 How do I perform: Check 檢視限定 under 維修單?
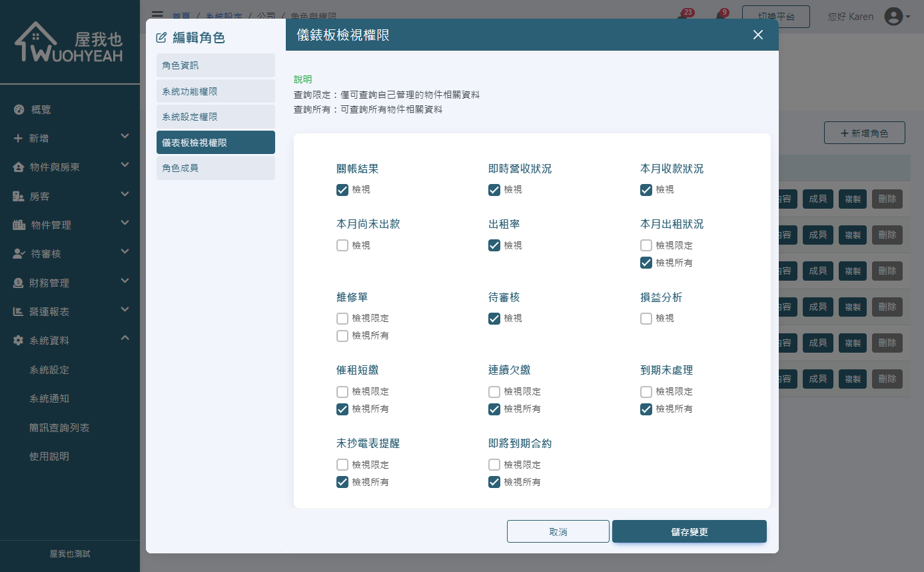342,318
